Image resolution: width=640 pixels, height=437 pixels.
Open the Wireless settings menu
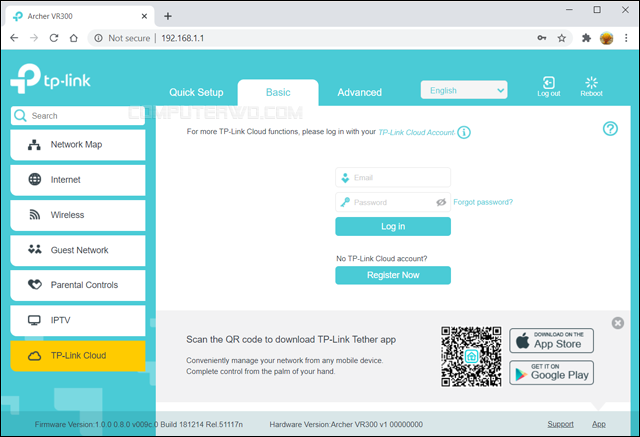click(x=78, y=215)
